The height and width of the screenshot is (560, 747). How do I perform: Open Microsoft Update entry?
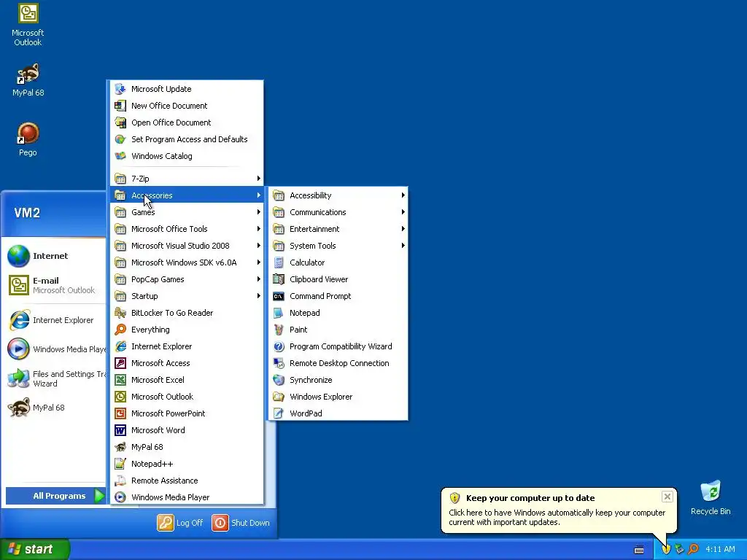pos(186,89)
